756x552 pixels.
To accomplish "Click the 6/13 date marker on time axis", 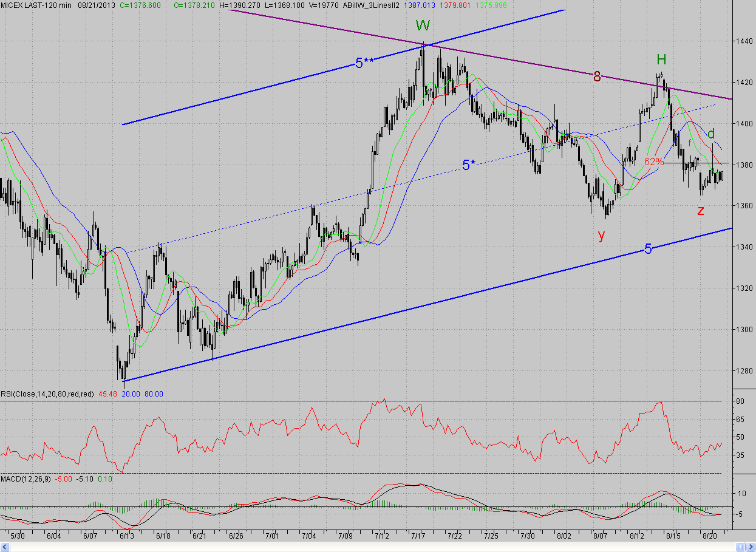I will pos(126,537).
